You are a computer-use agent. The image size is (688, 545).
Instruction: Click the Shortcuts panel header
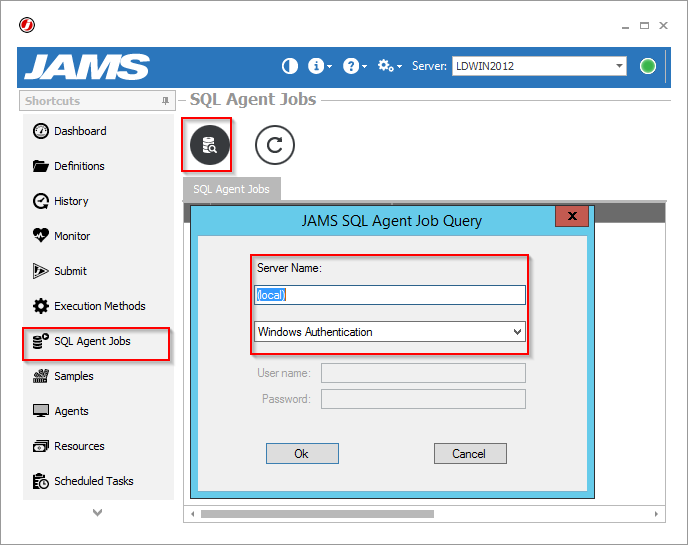(x=97, y=101)
